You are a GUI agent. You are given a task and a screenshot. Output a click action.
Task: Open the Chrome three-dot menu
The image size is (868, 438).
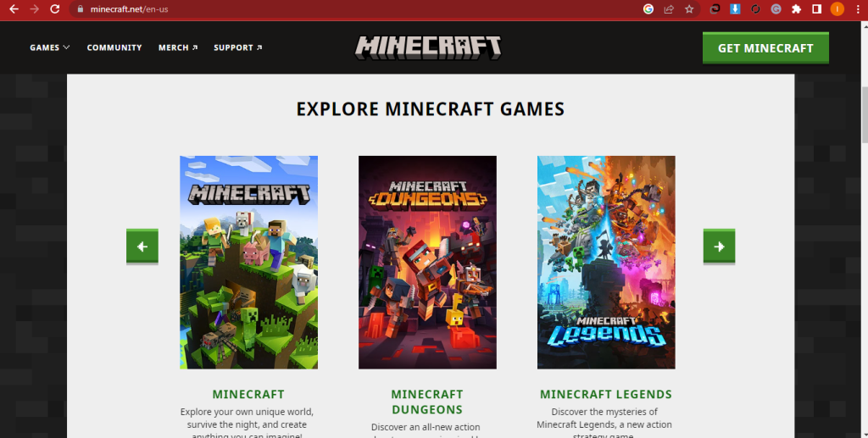pos(858,8)
